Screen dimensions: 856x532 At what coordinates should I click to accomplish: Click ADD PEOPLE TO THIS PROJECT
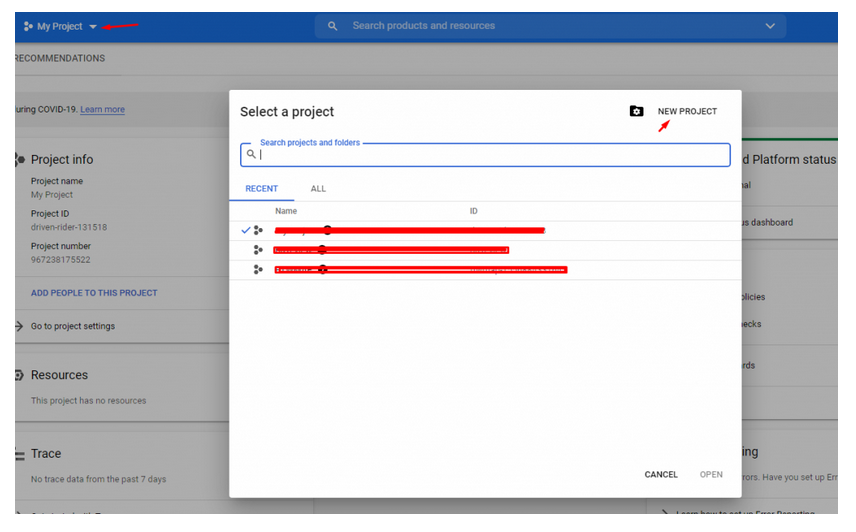94,293
